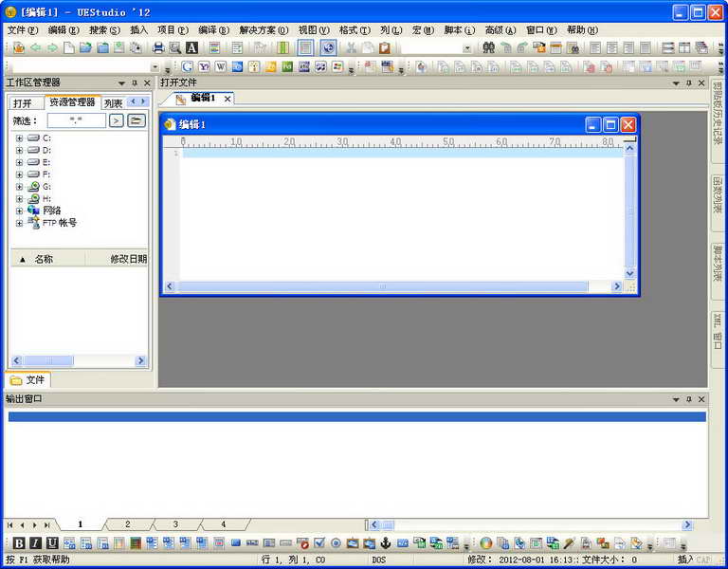
Task: Open the find combo box dropdown in top toolbar
Action: coord(467,47)
